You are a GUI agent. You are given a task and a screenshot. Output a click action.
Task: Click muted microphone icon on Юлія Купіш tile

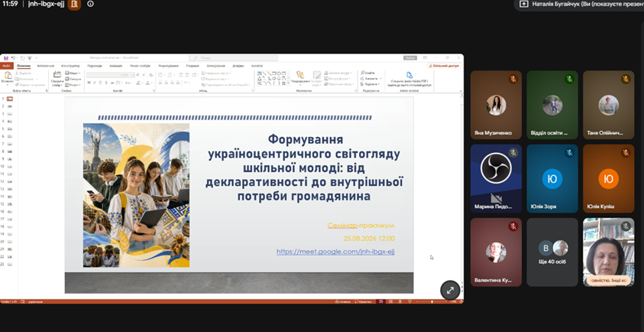point(626,153)
